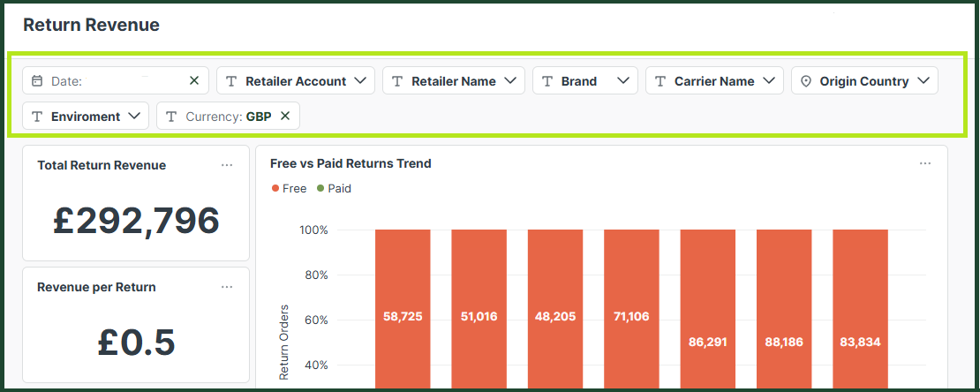Click the bar labeled 58,725
Screen dimensions: 980x392
[x=403, y=309]
